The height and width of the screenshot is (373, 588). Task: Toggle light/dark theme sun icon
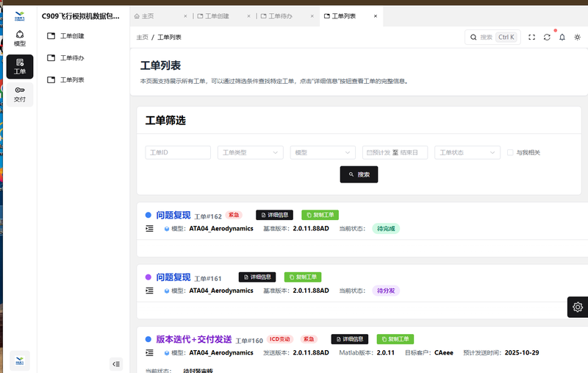pos(577,37)
